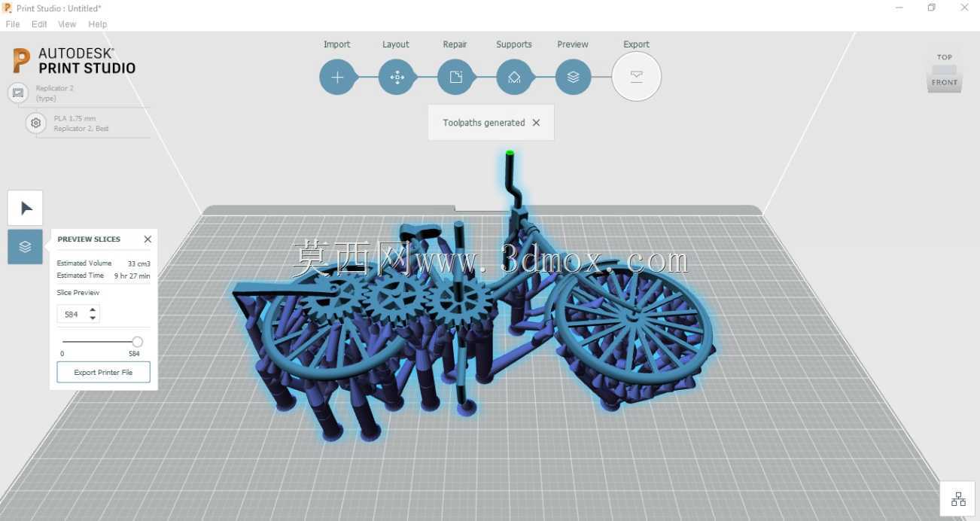Click the PLA 1.75 mm material label

click(x=75, y=118)
